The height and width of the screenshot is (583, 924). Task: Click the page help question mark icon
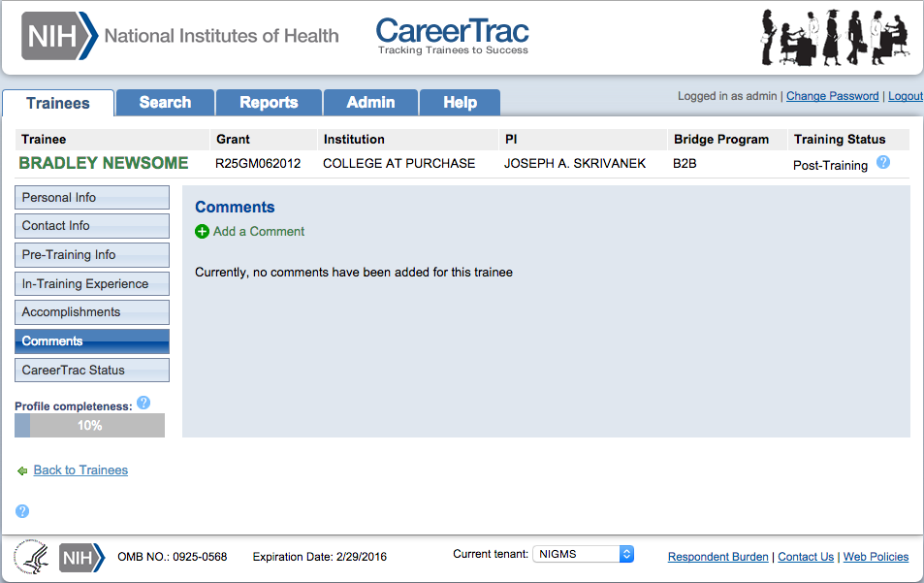[22, 511]
